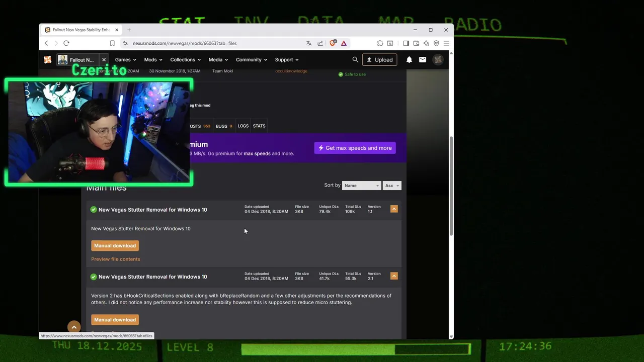Click Unique DLs value 41.7k
Viewport: 644px width, 362px height.
325,279
